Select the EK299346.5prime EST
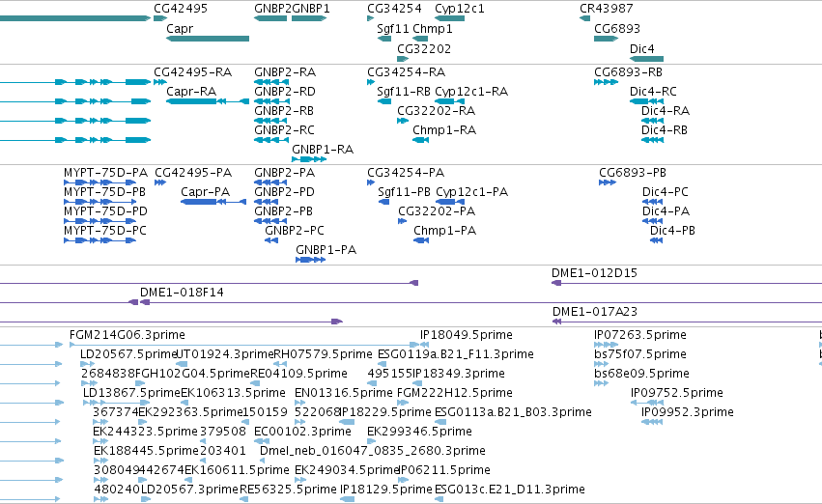 tap(372, 441)
